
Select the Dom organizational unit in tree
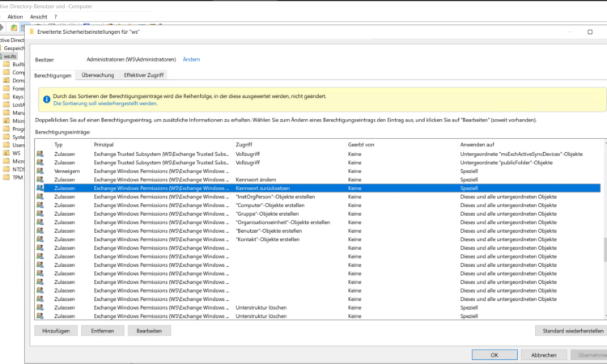[18, 80]
